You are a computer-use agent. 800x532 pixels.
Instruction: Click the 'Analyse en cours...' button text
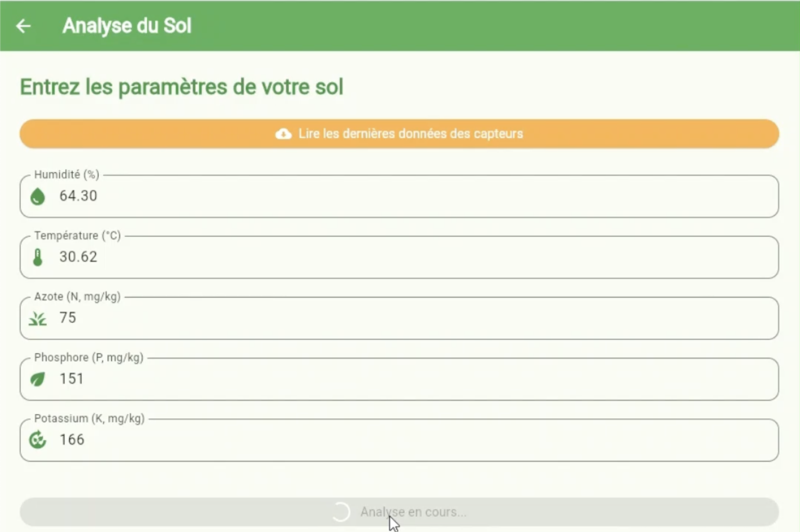[413, 512]
